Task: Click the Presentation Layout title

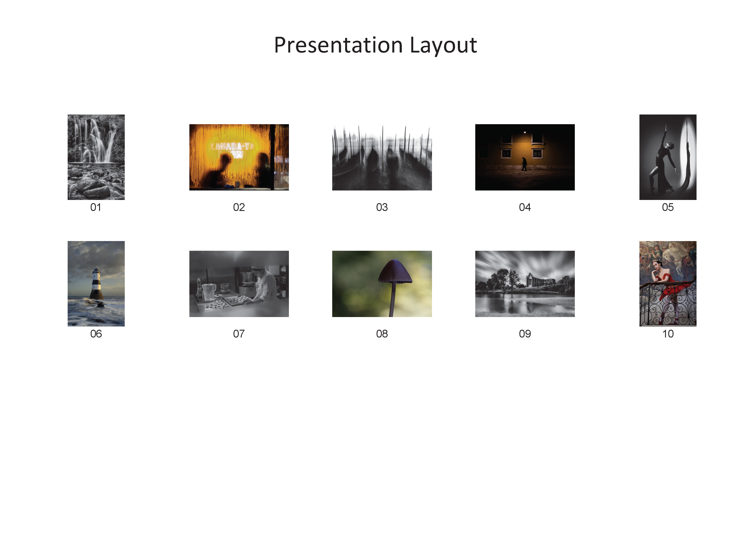Action: coord(375,45)
